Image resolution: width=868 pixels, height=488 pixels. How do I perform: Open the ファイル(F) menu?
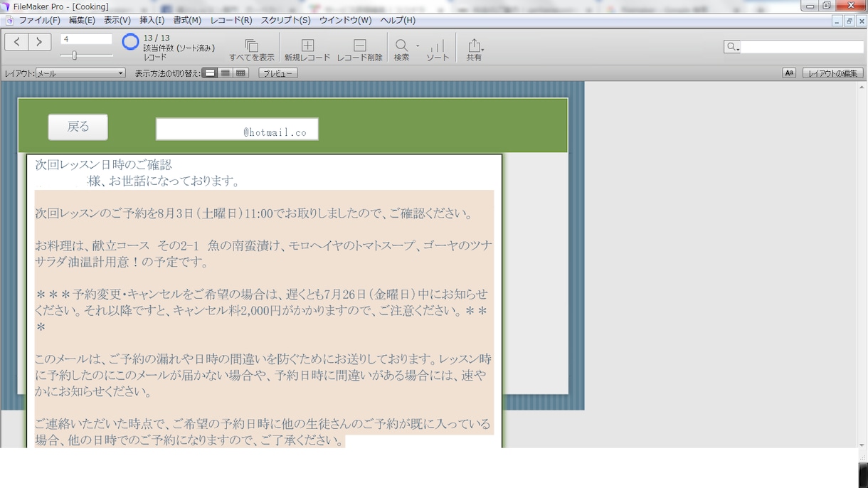pyautogui.click(x=39, y=21)
